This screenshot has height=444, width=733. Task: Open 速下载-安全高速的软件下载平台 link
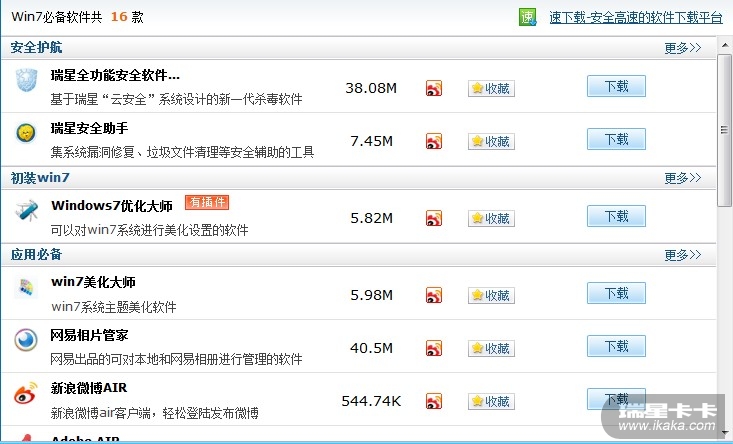pos(636,18)
